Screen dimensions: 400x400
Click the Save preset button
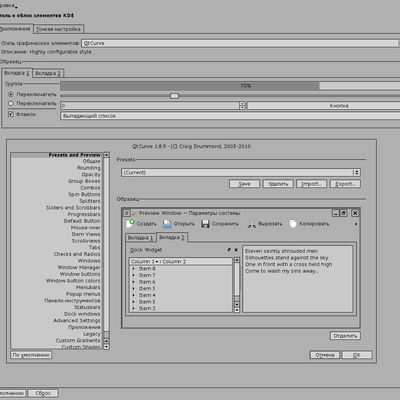(x=244, y=184)
